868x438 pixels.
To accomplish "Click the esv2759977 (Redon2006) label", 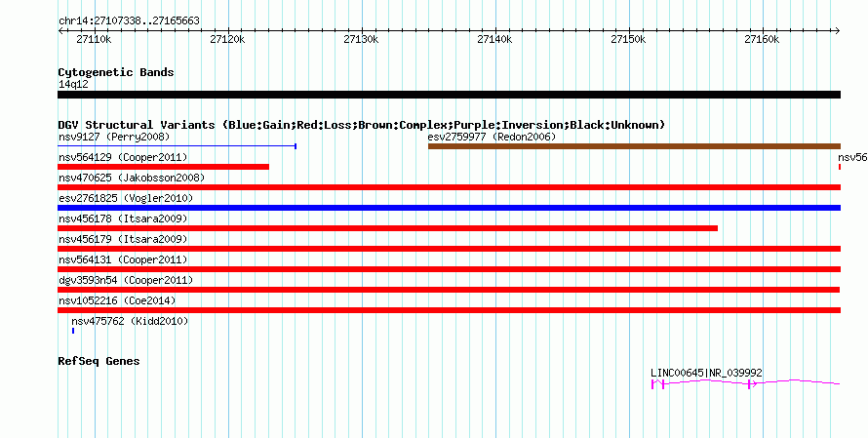I will tap(492, 137).
